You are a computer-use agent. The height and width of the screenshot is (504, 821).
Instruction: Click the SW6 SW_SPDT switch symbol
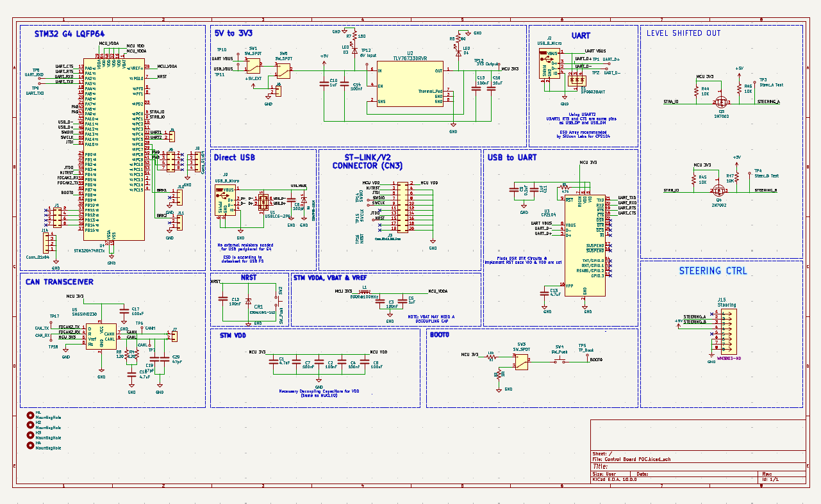pyautogui.click(x=283, y=72)
